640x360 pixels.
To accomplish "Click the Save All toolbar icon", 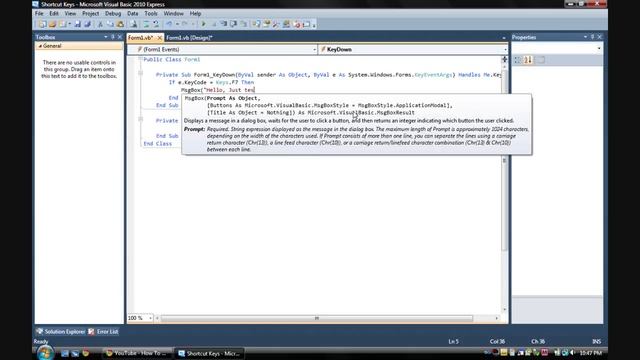I will coord(87,24).
